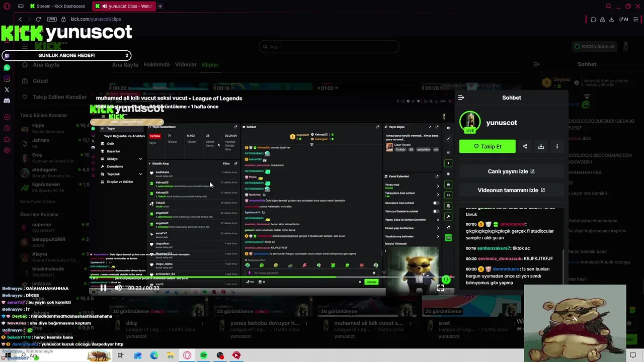Click the senbonzakura7 username in chat replay
The width and height of the screenshot is (644, 362).
494,248
